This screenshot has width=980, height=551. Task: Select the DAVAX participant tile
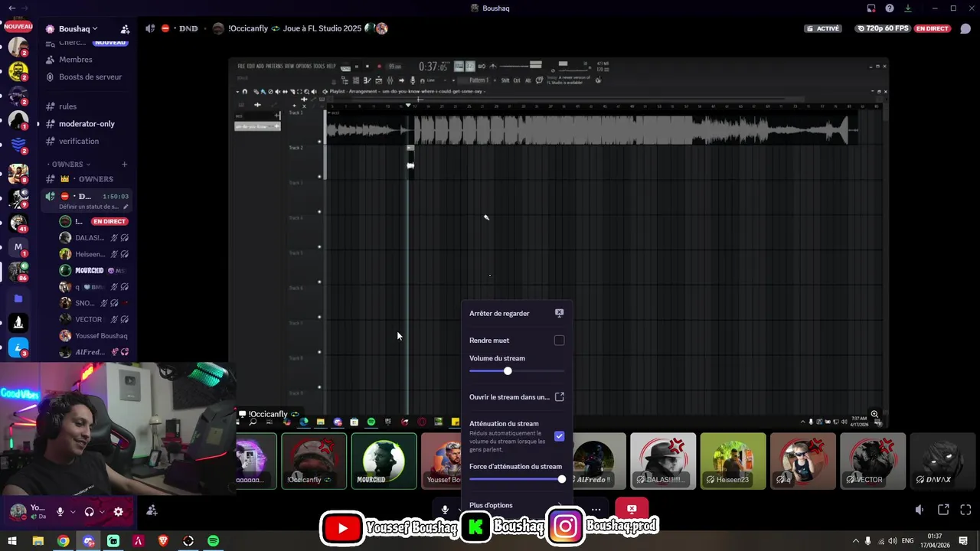[x=942, y=461]
